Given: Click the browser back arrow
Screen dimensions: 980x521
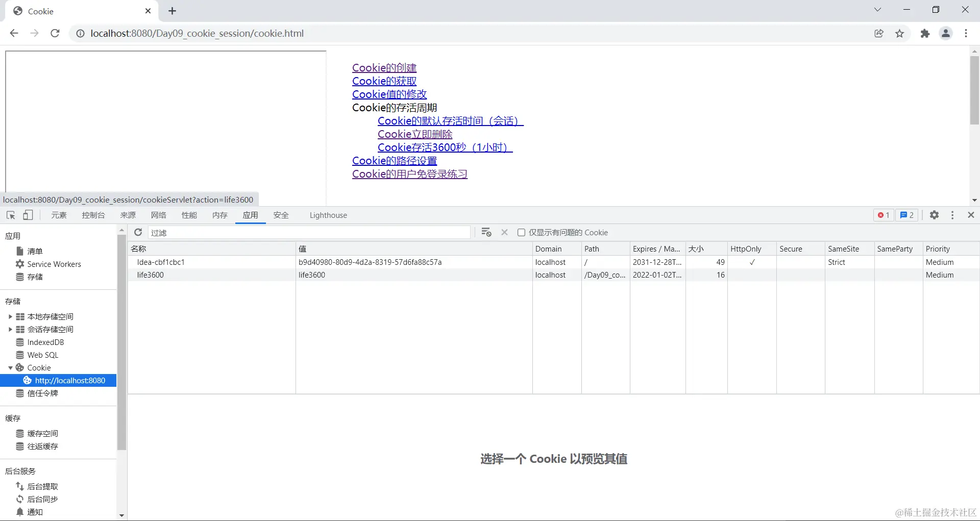Looking at the screenshot, I should pyautogui.click(x=14, y=33).
